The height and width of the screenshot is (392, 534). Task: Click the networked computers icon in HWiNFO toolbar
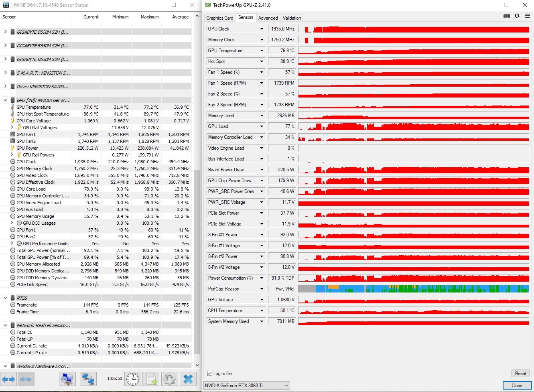(88, 379)
